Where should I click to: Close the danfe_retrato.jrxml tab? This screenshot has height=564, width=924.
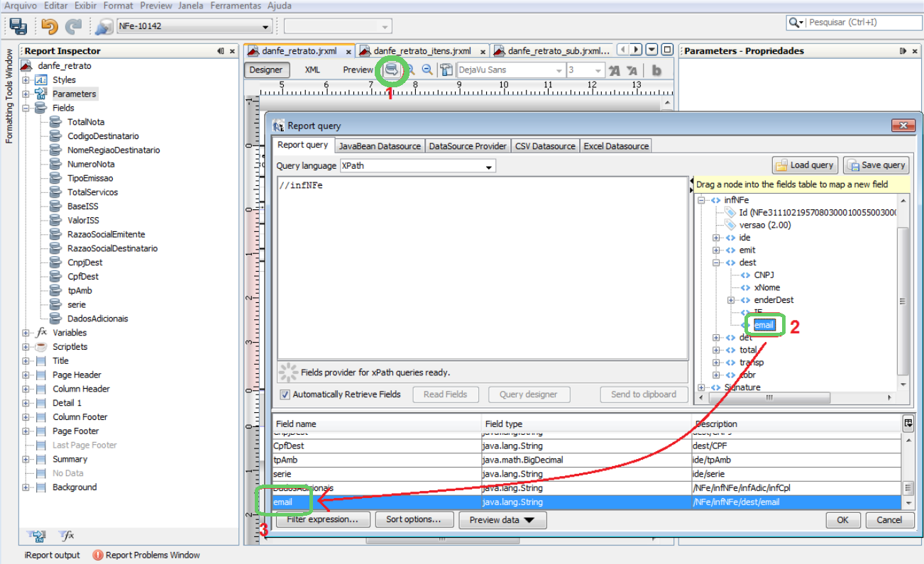[x=348, y=51]
